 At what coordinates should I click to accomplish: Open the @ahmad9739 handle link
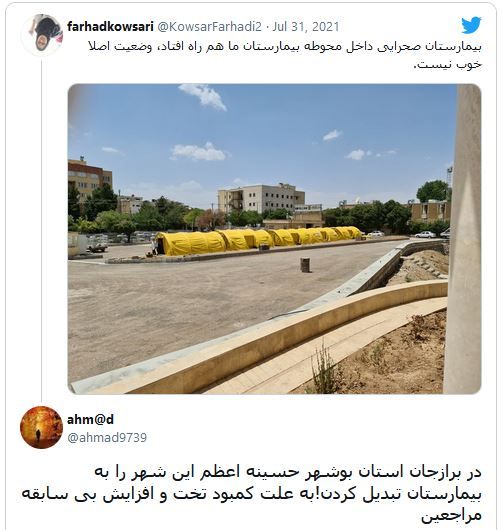click(107, 437)
